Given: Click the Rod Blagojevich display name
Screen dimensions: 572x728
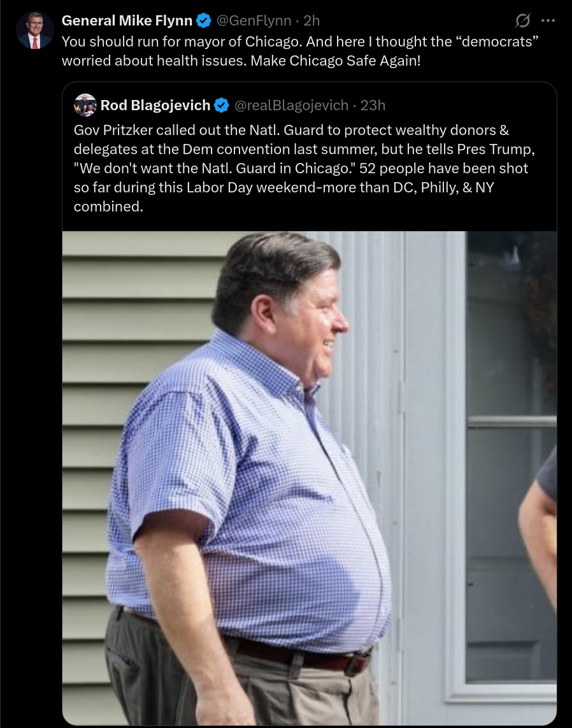Looking at the screenshot, I should click(155, 105).
